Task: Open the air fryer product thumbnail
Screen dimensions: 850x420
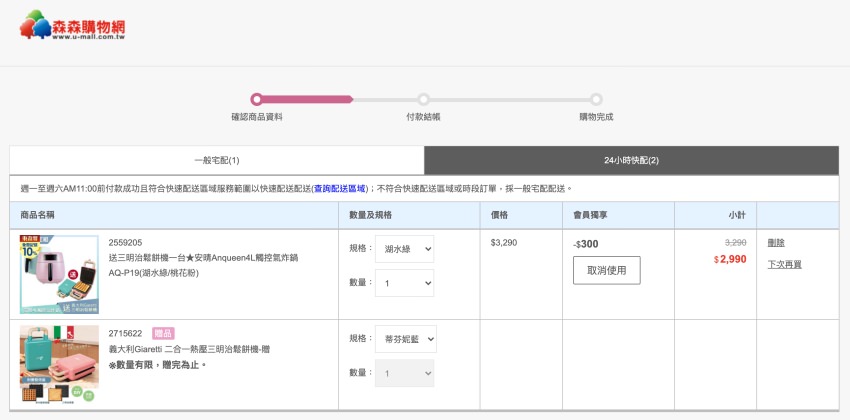Action: (59, 274)
